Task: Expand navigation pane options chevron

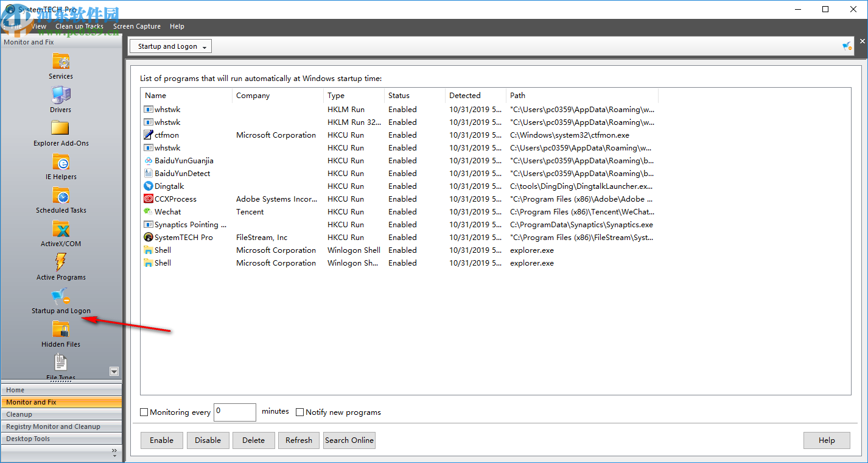Action: point(114,453)
